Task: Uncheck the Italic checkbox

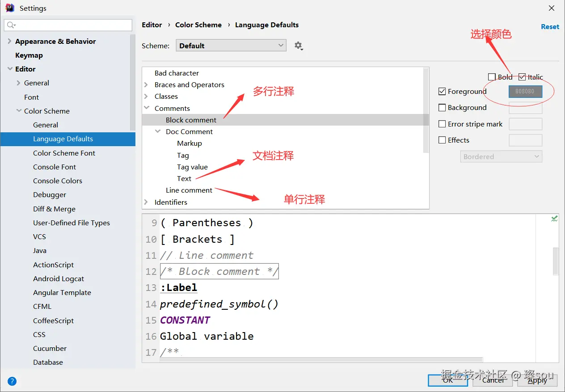Action: point(522,77)
